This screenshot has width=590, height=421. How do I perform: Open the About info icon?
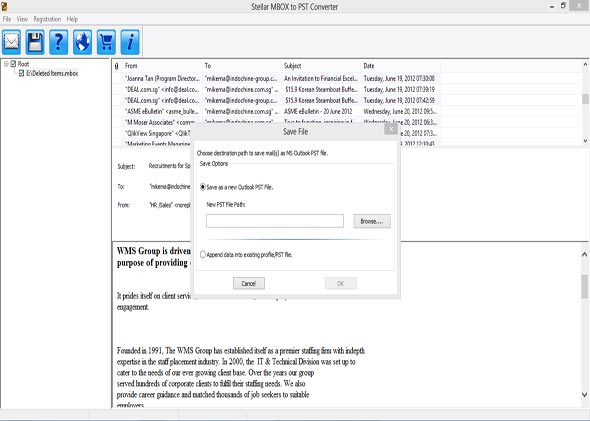click(x=130, y=42)
